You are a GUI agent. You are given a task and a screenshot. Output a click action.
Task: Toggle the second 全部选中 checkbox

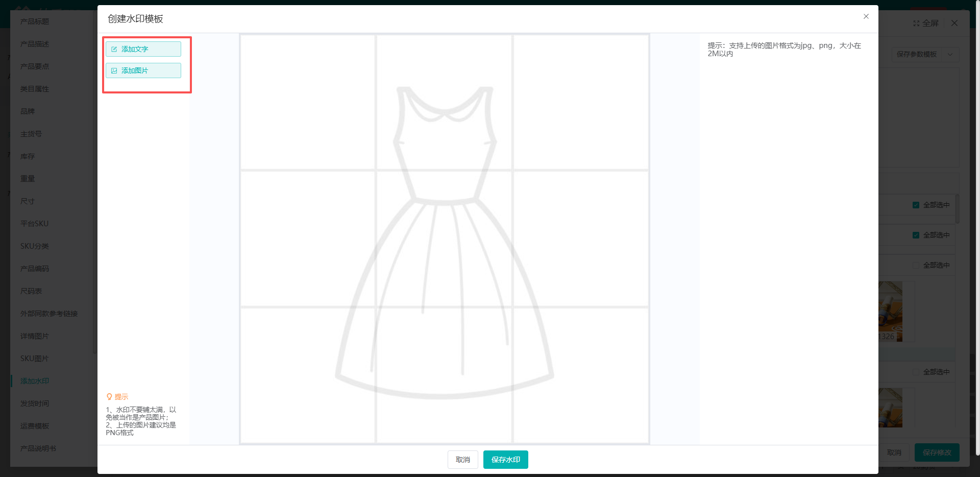(x=916, y=235)
